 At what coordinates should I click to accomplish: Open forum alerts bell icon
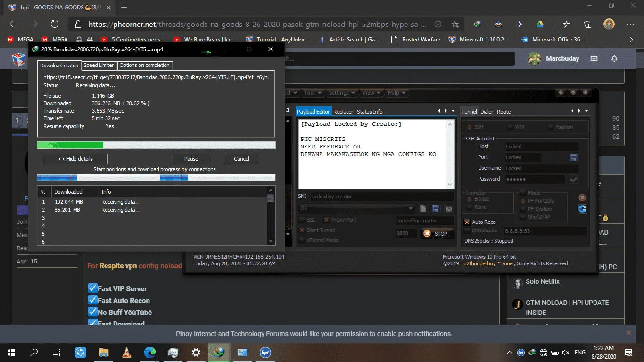coord(614,58)
